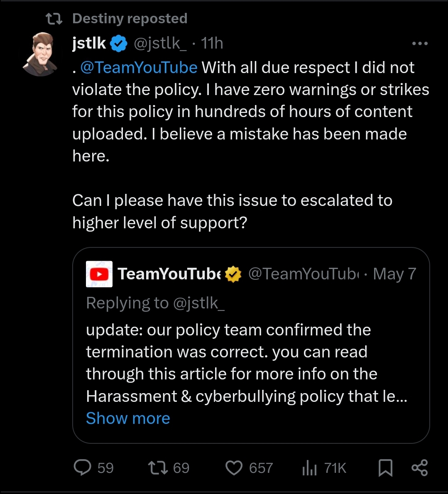Like the tweet with the heart icon
Viewport: 448px width, 494px height.
[x=234, y=468]
